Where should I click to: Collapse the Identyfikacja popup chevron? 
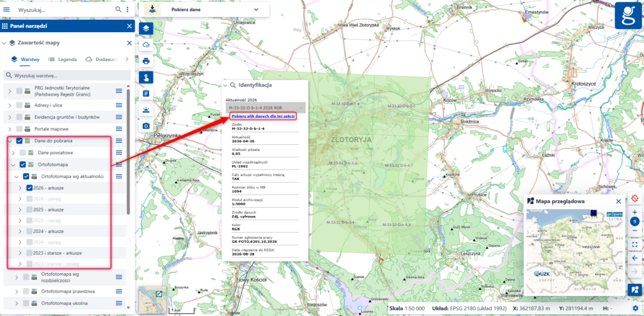(225, 86)
